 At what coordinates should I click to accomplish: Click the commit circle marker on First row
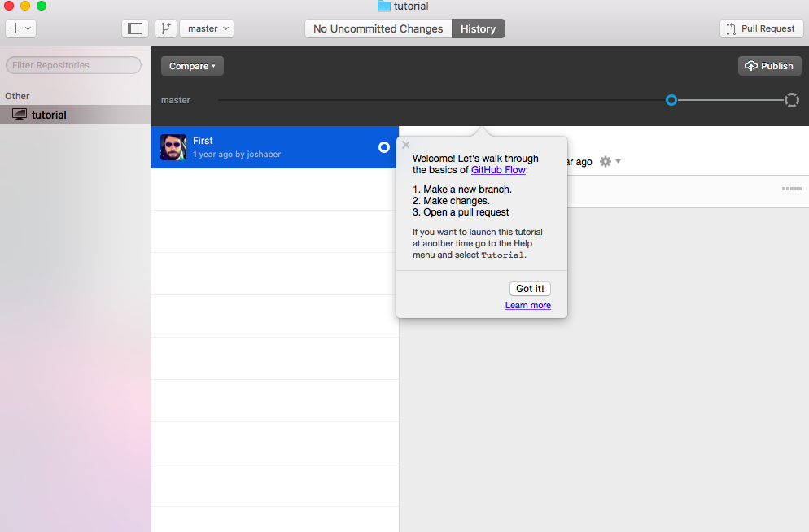[x=384, y=147]
